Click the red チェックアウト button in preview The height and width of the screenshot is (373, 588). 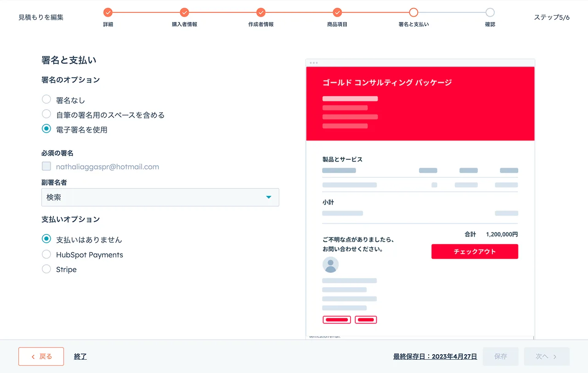475,251
